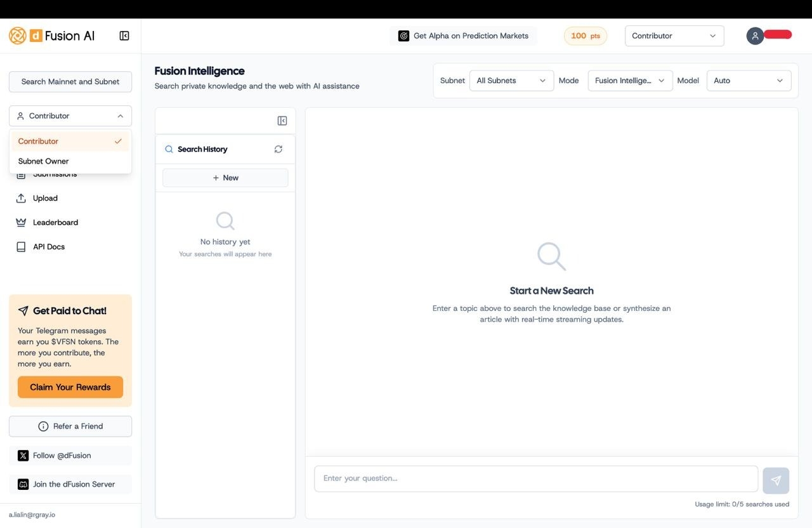Start a New search history entry
This screenshot has width=812, height=528.
pyautogui.click(x=225, y=178)
